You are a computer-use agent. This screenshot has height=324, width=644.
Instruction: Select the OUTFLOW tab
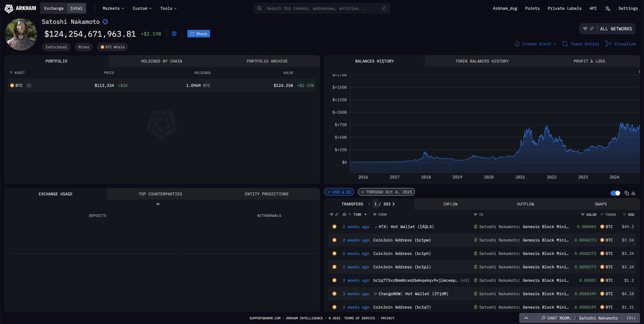[525, 204]
